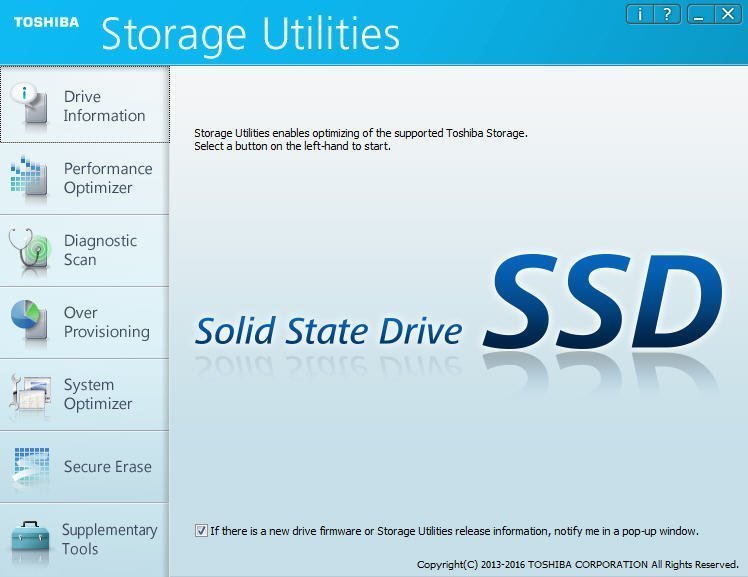Minimize the Storage Utilities window
The image size is (748, 577).
700,14
